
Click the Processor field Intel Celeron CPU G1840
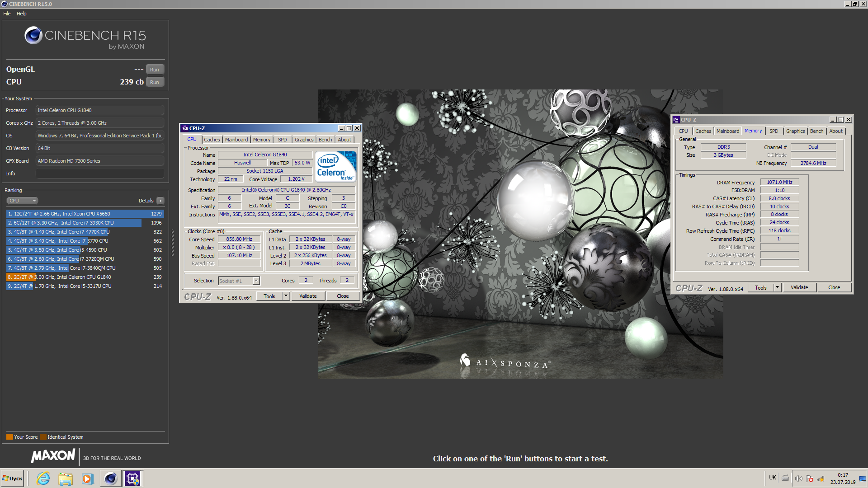pos(100,110)
